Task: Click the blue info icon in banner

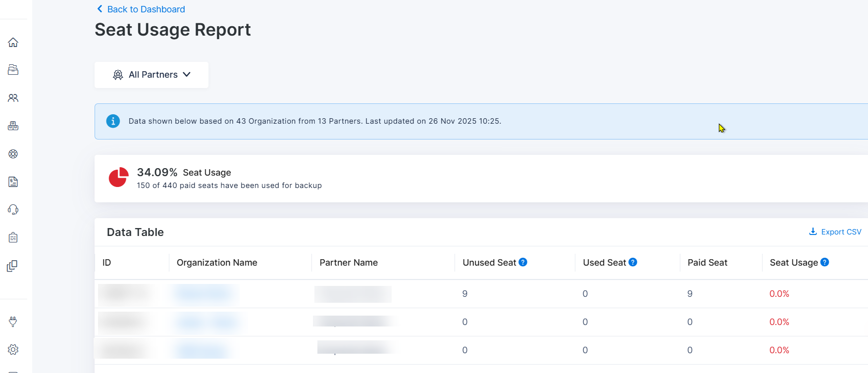Action: [113, 121]
